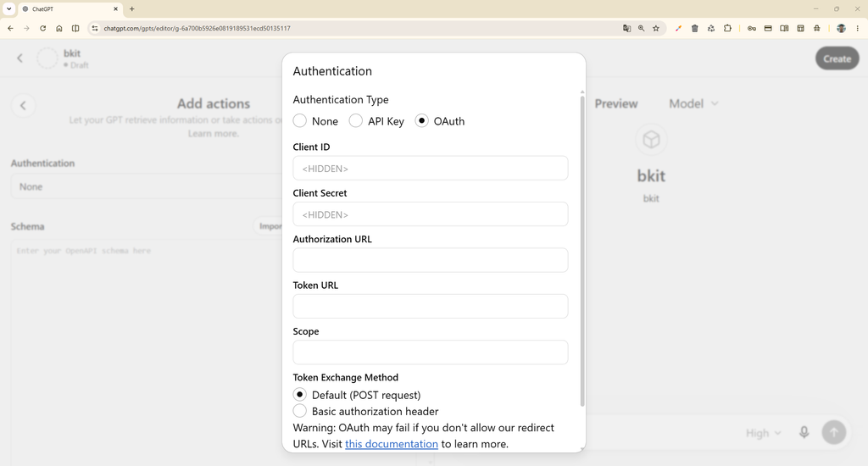The image size is (868, 466).
Task: Focus the Token URL field
Action: (430, 306)
